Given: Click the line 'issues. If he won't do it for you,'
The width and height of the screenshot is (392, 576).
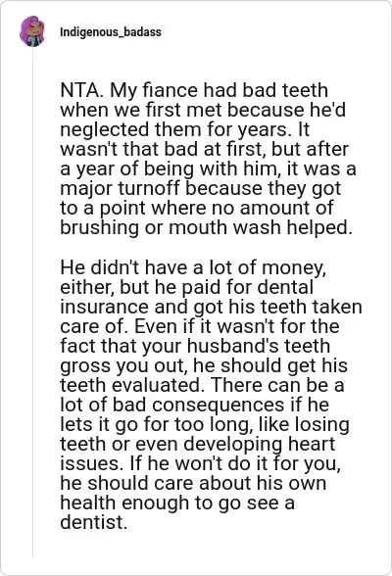Looking at the screenshot, I should click(201, 463).
